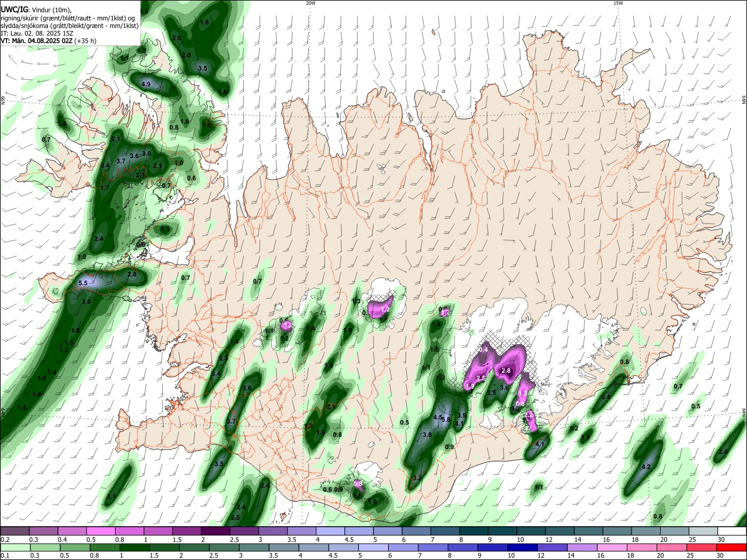Screen dimensions: 747x560
Task: Click the 'slydda/snjókoma' legend description line
Action: 70,26
